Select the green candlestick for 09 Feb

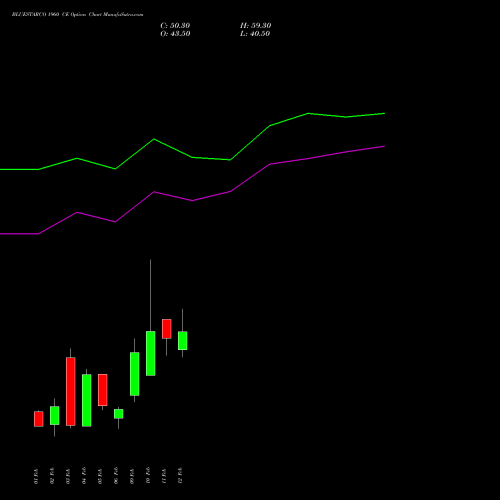click(135, 374)
